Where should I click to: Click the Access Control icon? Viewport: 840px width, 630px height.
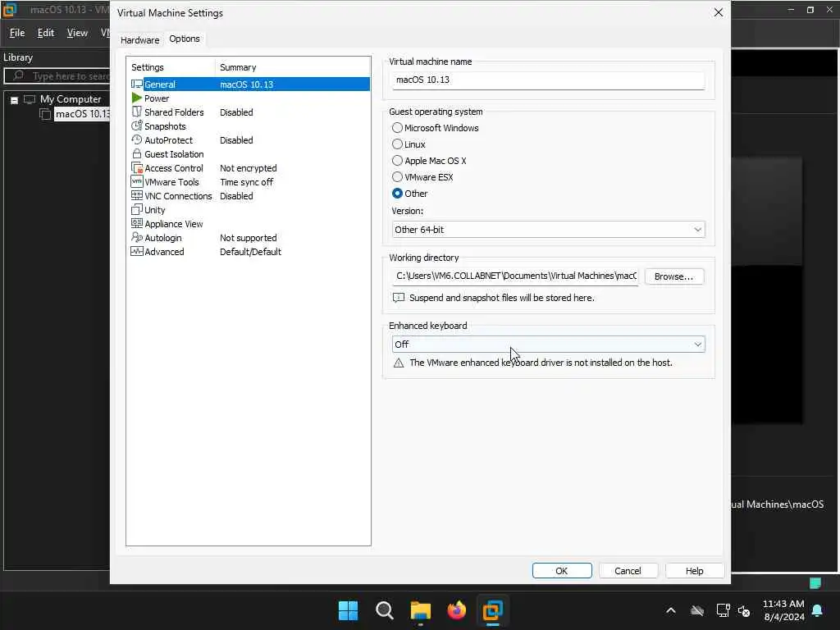tap(137, 167)
